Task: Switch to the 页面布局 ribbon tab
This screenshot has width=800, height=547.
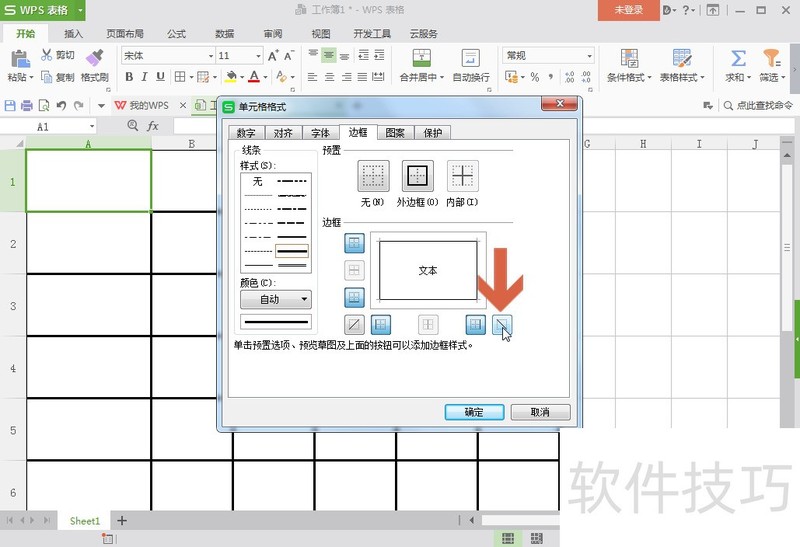Action: pyautogui.click(x=125, y=34)
